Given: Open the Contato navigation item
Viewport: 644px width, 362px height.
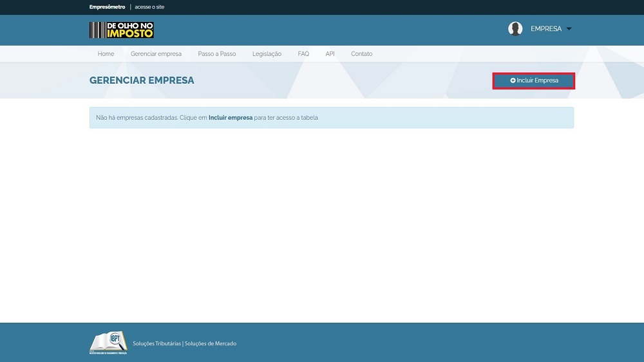Looking at the screenshot, I should (x=361, y=54).
